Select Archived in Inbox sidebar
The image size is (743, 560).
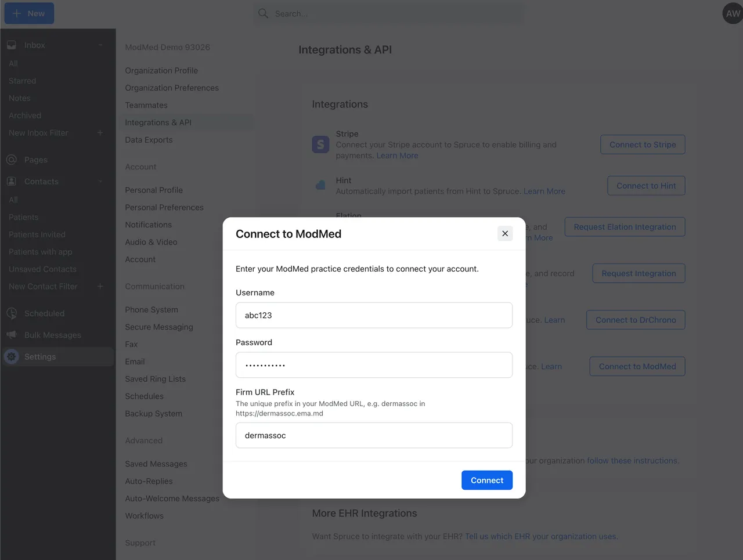point(25,116)
